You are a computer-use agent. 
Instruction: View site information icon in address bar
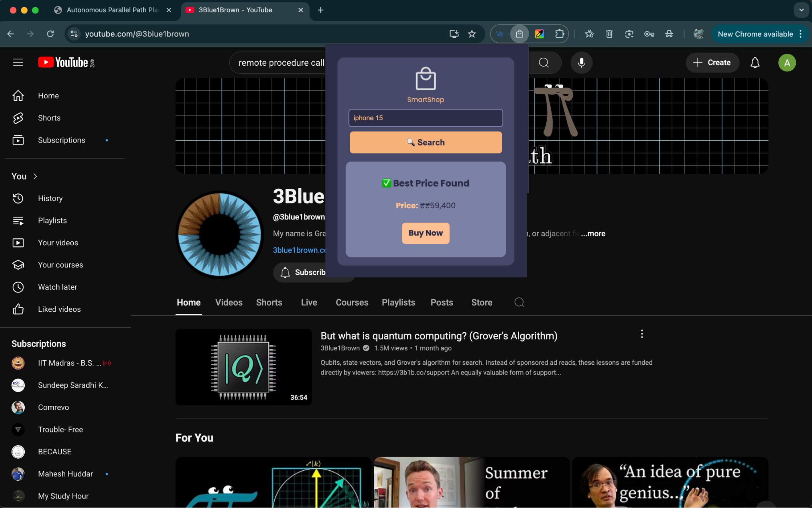coord(74,34)
